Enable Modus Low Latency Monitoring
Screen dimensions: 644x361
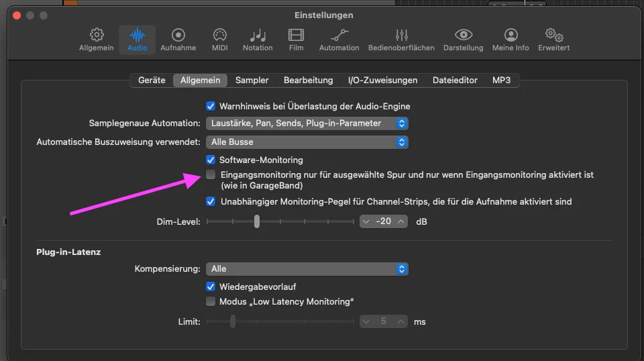click(210, 301)
